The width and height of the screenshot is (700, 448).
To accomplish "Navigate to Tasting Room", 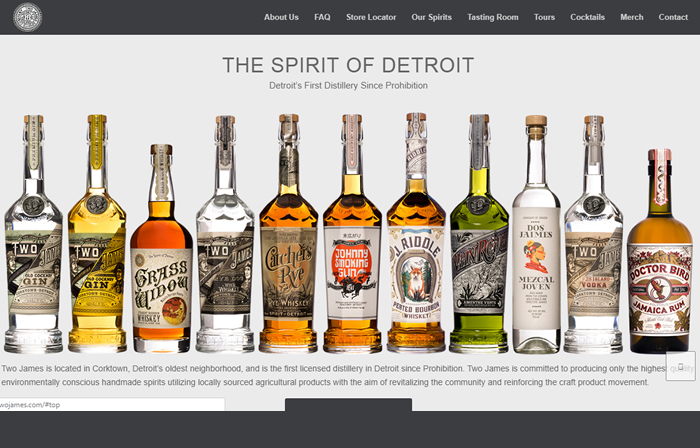I will tap(493, 17).
